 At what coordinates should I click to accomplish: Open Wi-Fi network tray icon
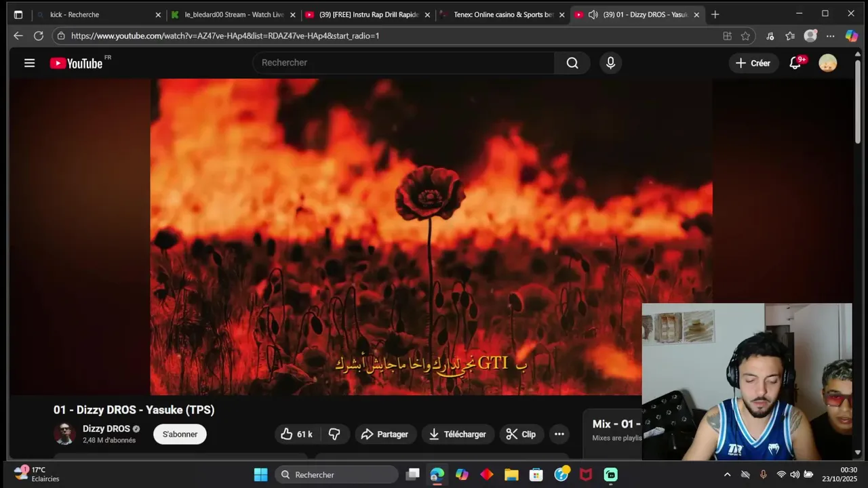pyautogui.click(x=781, y=474)
